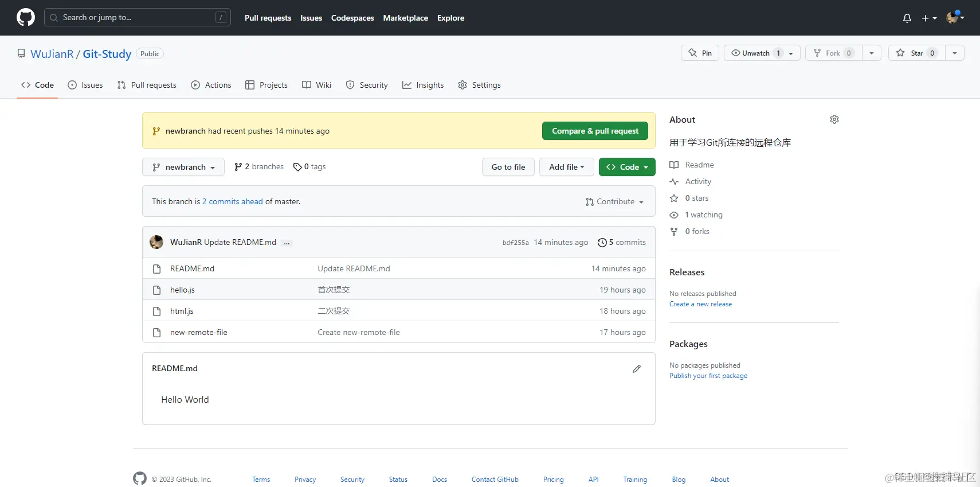The height and width of the screenshot is (487, 980).
Task: Open the newbranch branch selector
Action: (x=183, y=167)
